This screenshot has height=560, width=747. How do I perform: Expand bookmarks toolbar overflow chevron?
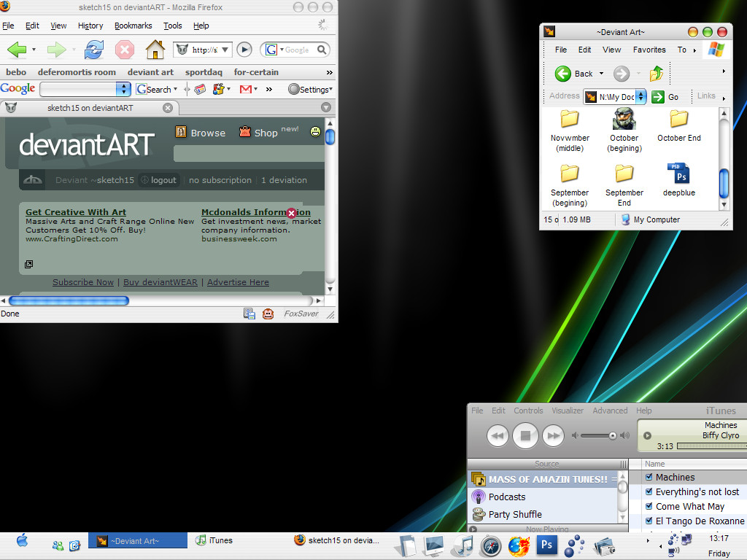pos(329,72)
